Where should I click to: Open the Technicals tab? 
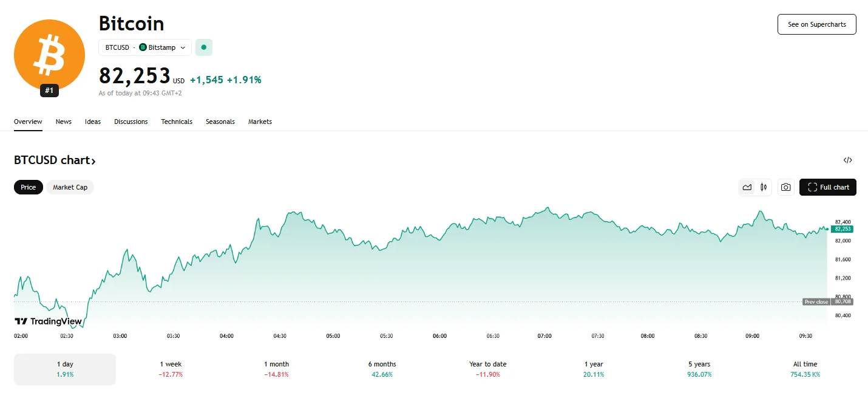177,122
